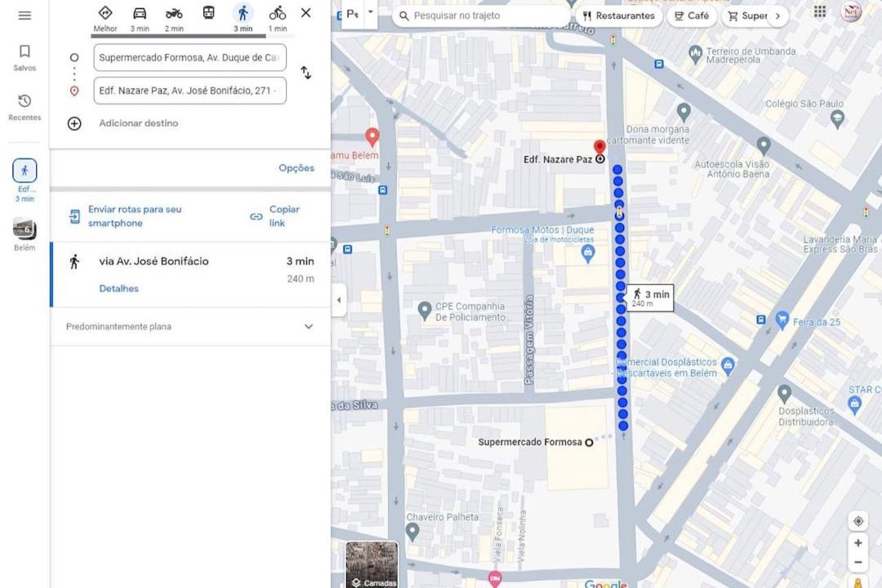Click Adicionar destino text
882x588 pixels.
[x=138, y=123]
